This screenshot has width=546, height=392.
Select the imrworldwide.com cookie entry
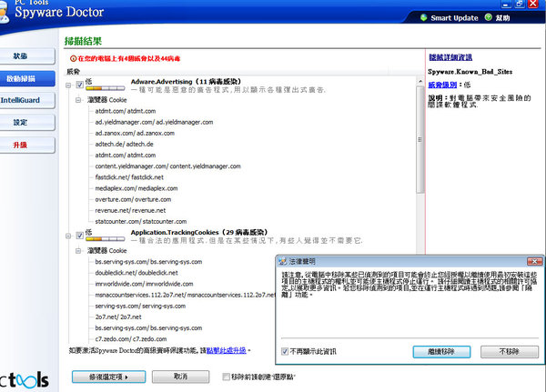pos(144,284)
